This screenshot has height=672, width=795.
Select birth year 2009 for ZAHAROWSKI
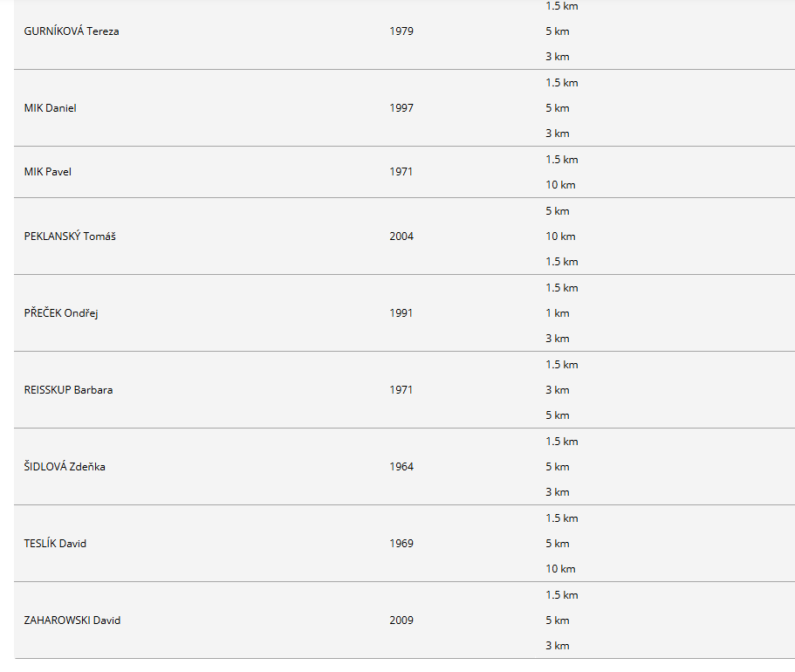pyautogui.click(x=401, y=621)
